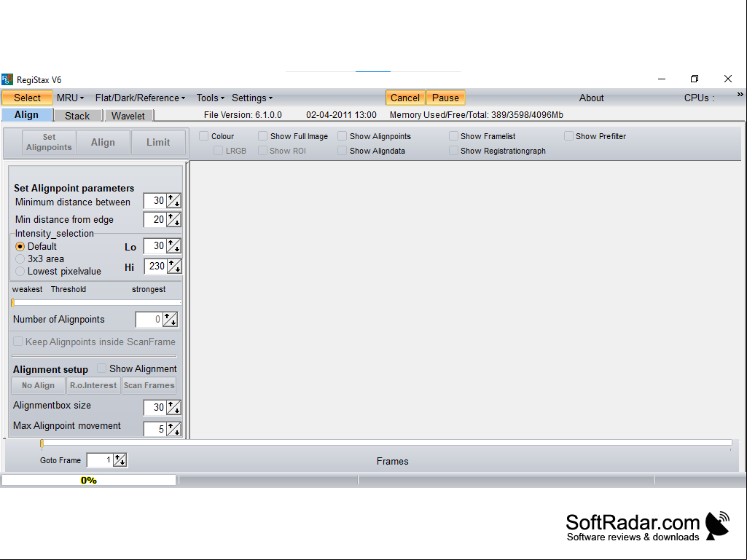This screenshot has width=747, height=560.
Task: Click the Scan Frames button
Action: [149, 385]
